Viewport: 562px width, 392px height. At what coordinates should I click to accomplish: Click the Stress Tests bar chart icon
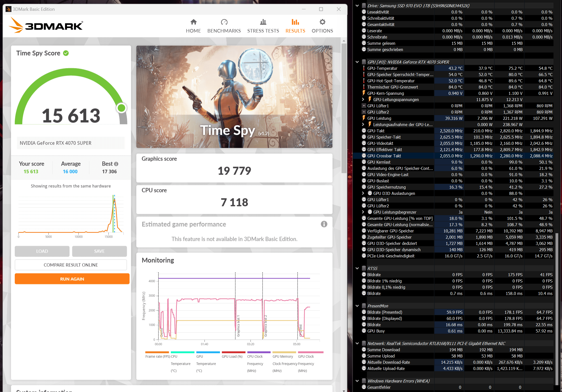263,22
